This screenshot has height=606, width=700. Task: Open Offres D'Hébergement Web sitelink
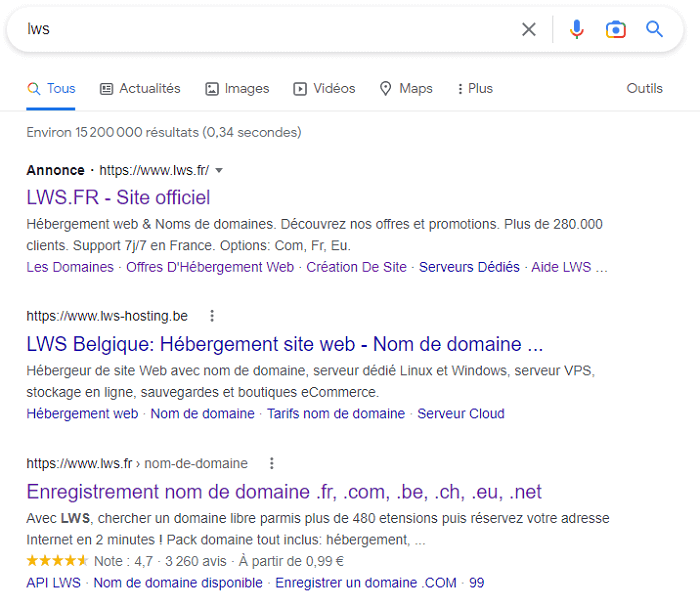click(x=210, y=267)
